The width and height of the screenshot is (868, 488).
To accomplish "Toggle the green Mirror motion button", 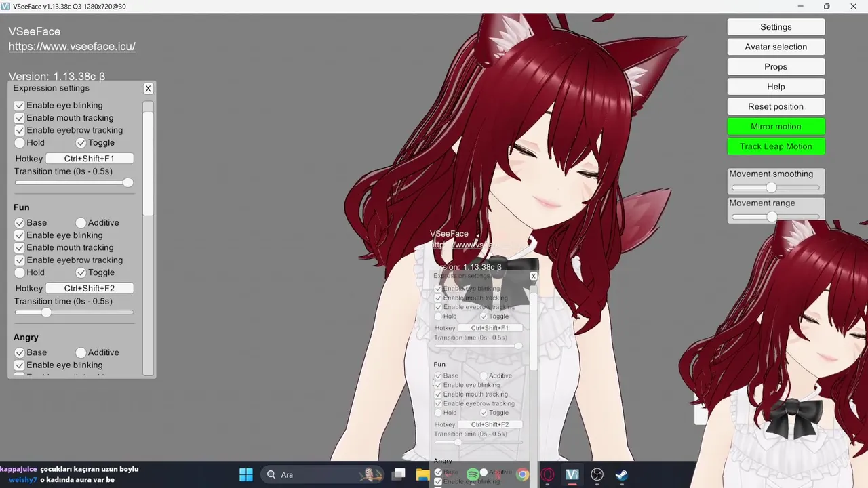I will (x=776, y=127).
